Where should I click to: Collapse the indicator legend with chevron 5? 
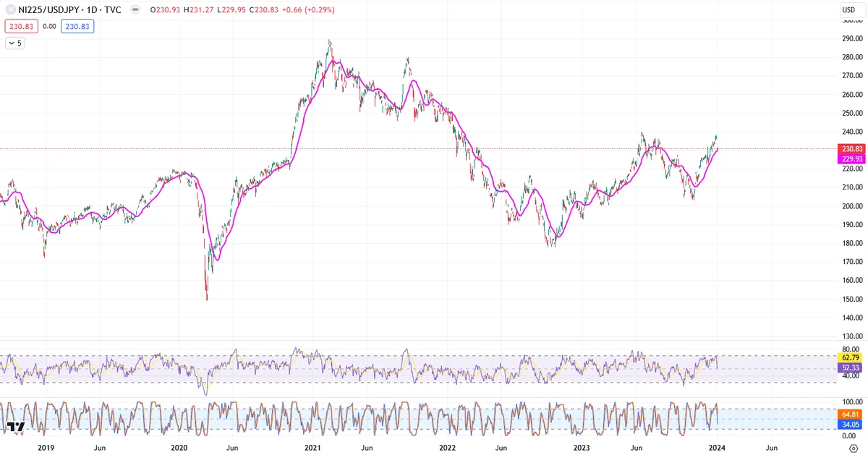(x=14, y=43)
